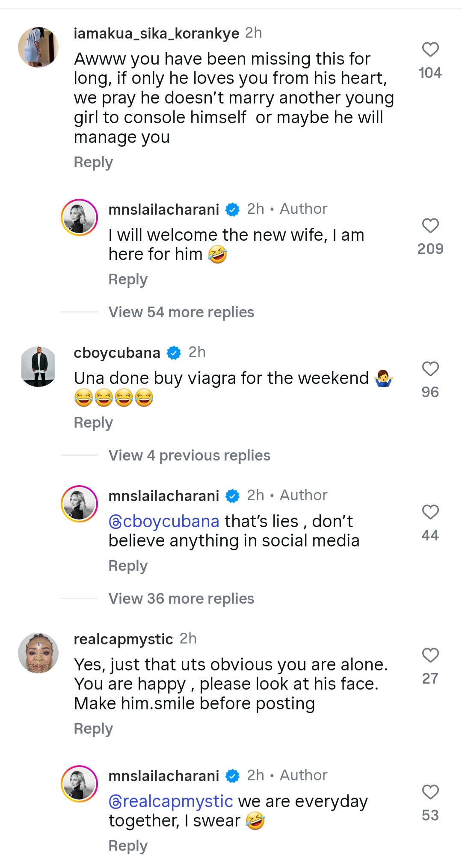Heart realcapmystic's "you are alone" comment

(430, 655)
